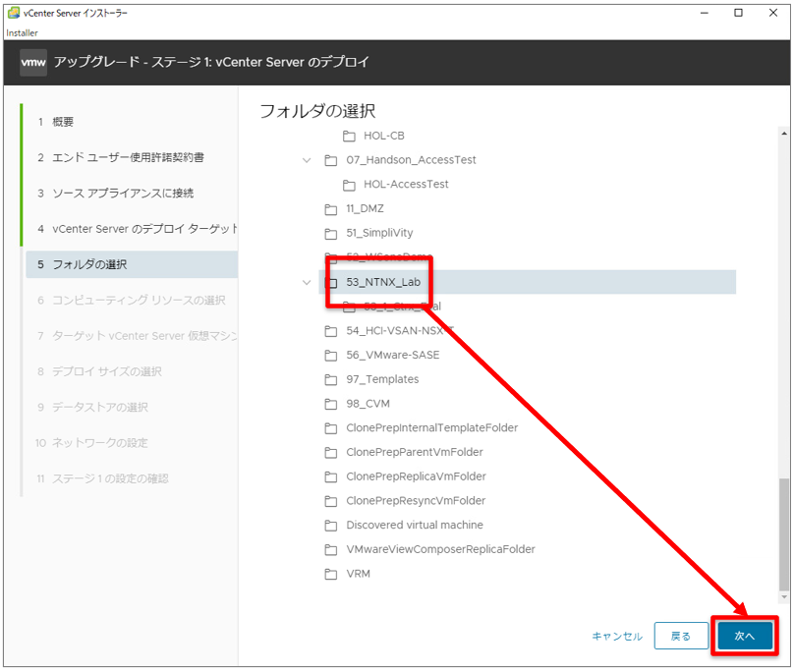The image size is (794, 672).
Task: Select the HOL-AccessTest folder name
Action: click(x=406, y=185)
